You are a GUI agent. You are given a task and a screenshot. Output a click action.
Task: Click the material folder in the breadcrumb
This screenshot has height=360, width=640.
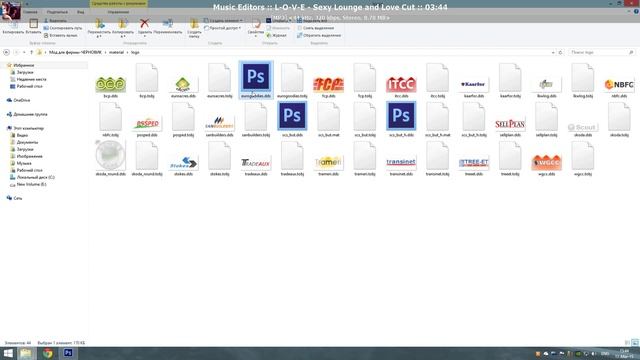coord(116,52)
